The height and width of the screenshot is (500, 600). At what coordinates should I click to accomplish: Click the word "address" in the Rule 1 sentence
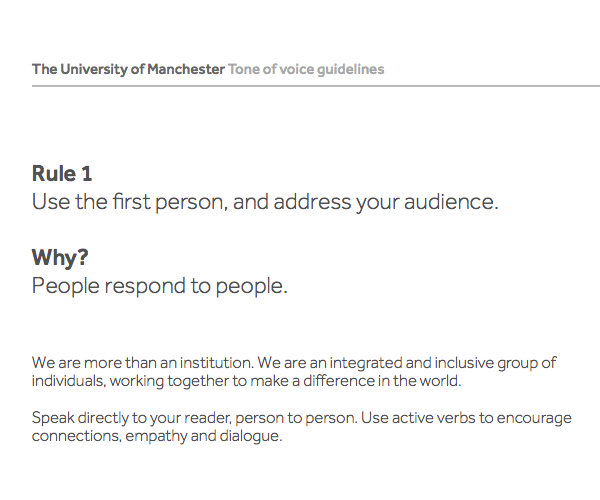[312, 202]
